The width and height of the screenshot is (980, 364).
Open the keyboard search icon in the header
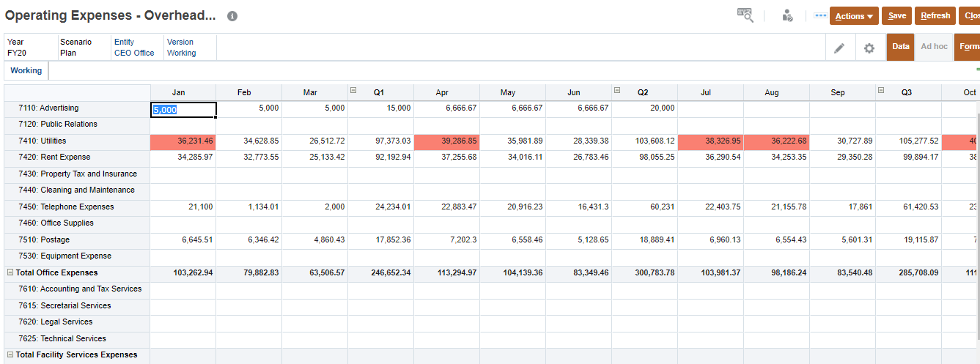pyautogui.click(x=745, y=15)
